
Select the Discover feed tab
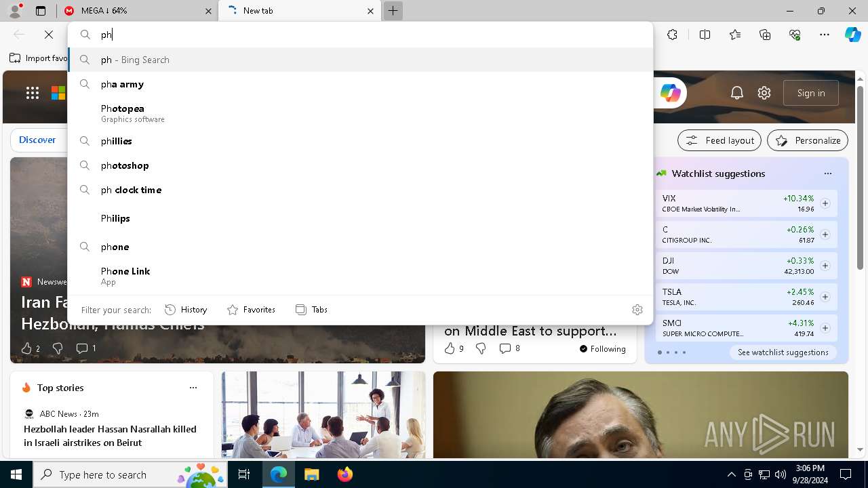pos(37,140)
